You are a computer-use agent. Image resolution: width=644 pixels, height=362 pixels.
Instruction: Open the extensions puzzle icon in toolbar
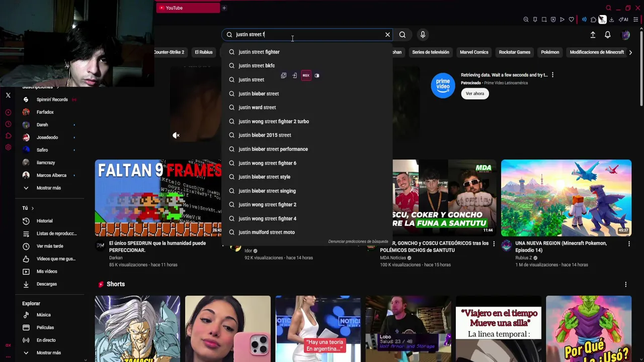(593, 20)
